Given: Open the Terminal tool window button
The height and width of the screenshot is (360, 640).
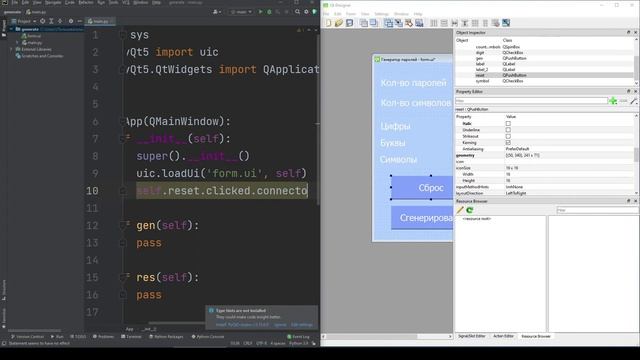Looking at the screenshot, I should pos(131,337).
